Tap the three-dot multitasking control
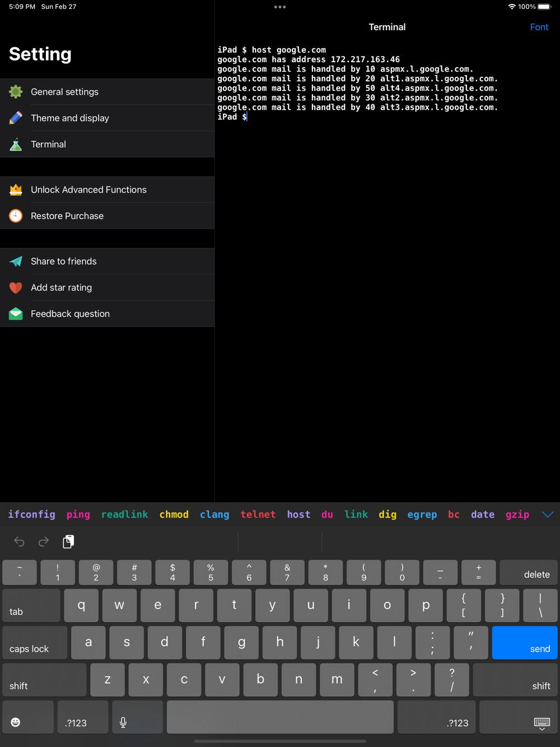The height and width of the screenshot is (747, 560). [x=280, y=7]
